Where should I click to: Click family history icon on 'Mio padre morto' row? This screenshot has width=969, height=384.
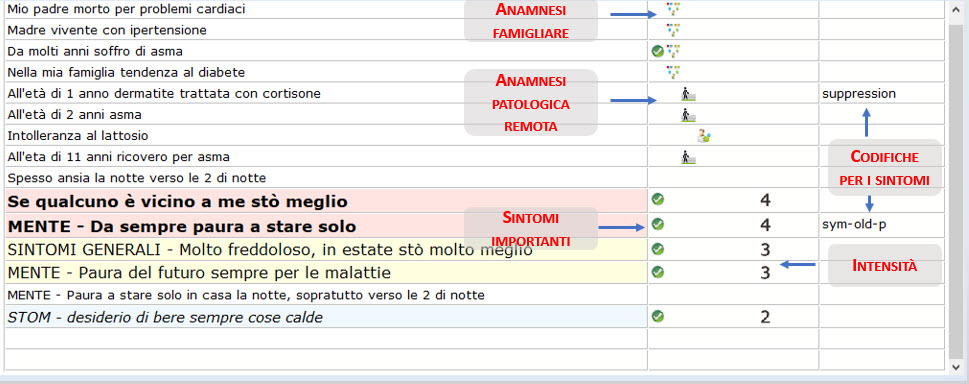(x=673, y=9)
